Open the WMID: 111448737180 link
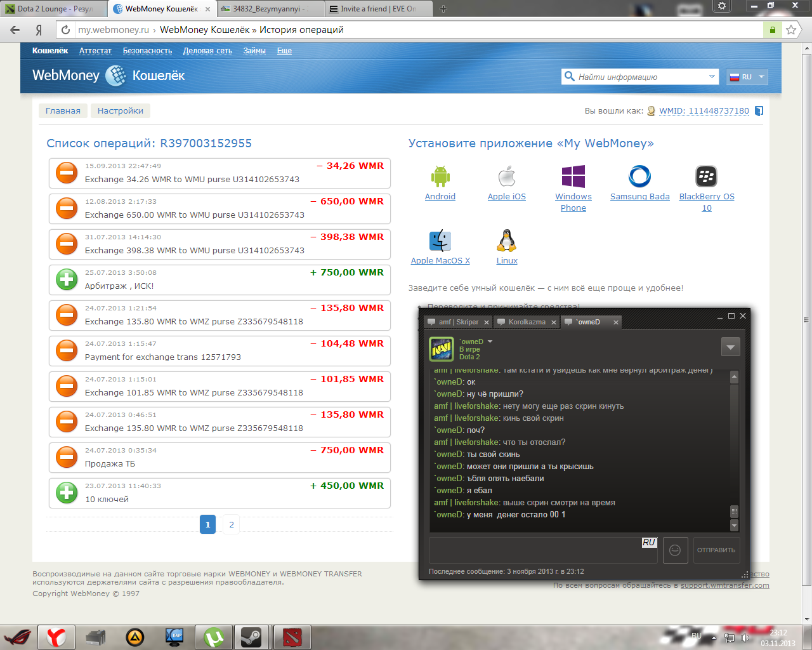Viewport: 812px width, 650px height. (704, 111)
